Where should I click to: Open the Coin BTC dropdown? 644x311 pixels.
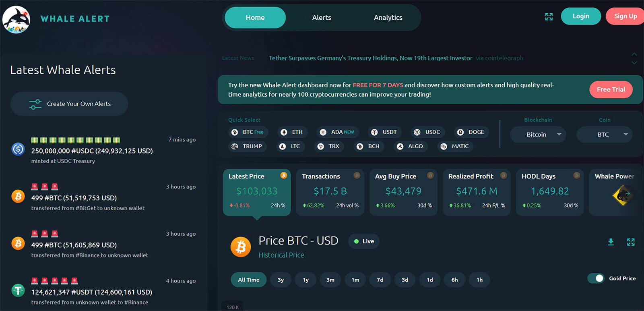[x=604, y=135]
